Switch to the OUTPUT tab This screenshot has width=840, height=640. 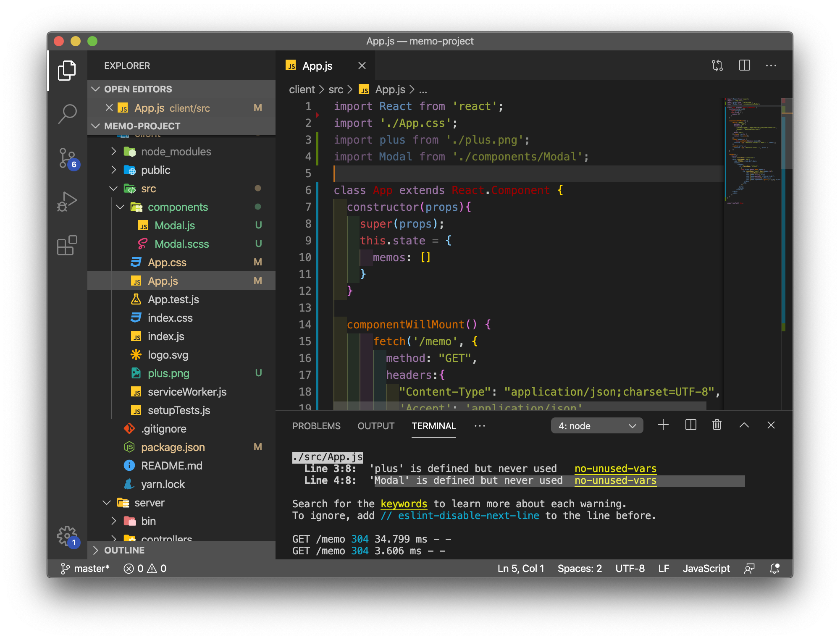(376, 426)
